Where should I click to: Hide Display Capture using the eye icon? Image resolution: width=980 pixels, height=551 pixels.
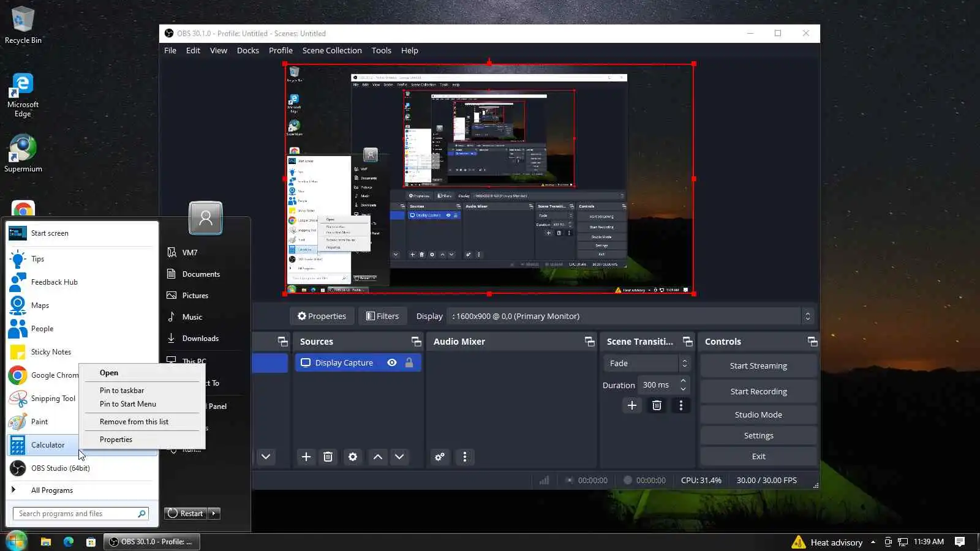[x=392, y=363]
